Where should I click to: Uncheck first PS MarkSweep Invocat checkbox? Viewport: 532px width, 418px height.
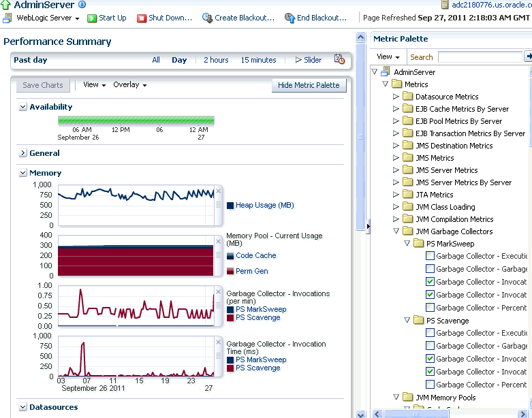tap(430, 281)
